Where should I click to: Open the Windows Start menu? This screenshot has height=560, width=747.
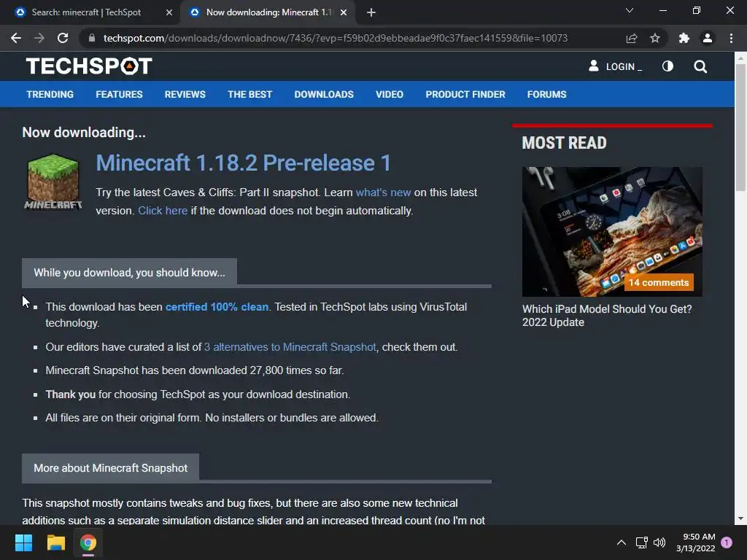[x=23, y=542]
